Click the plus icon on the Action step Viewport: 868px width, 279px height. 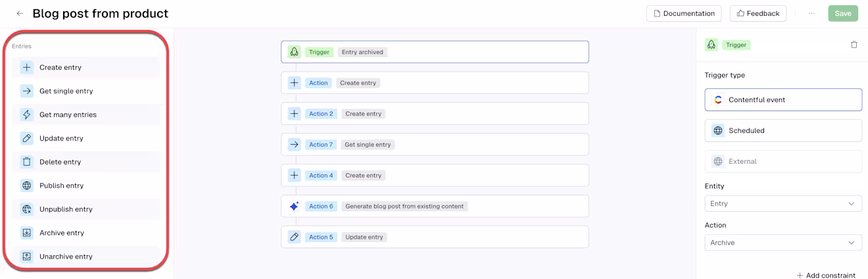pos(294,83)
